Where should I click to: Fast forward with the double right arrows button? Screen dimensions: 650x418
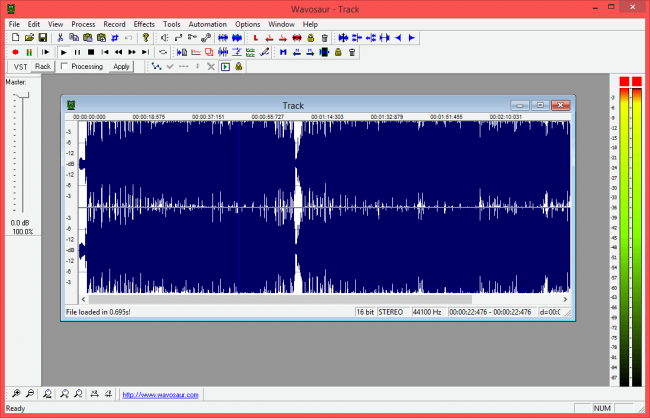coord(132,52)
